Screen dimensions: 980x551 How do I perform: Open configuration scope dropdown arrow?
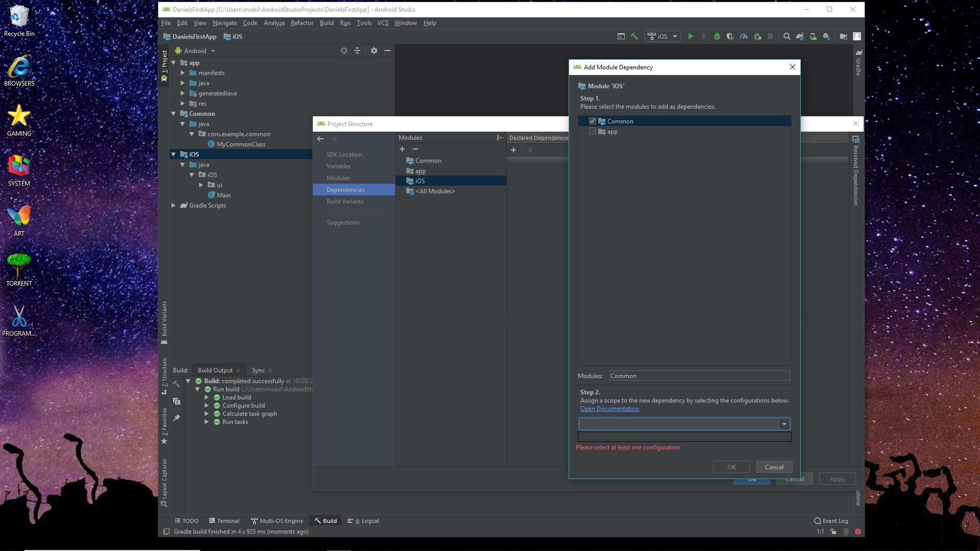coord(784,424)
